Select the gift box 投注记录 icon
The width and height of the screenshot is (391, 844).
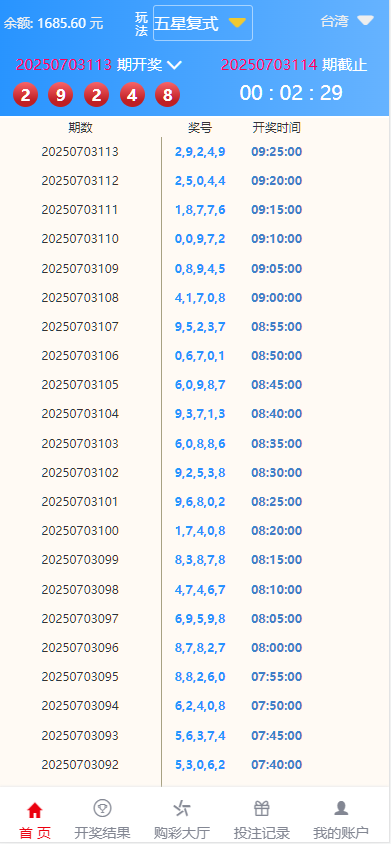262,808
